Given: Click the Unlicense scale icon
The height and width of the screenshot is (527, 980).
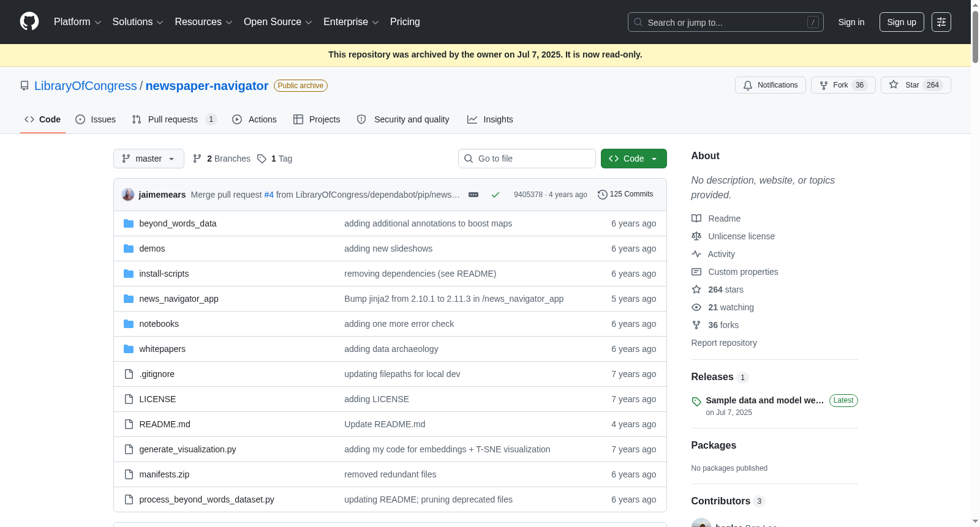Looking at the screenshot, I should (x=696, y=236).
